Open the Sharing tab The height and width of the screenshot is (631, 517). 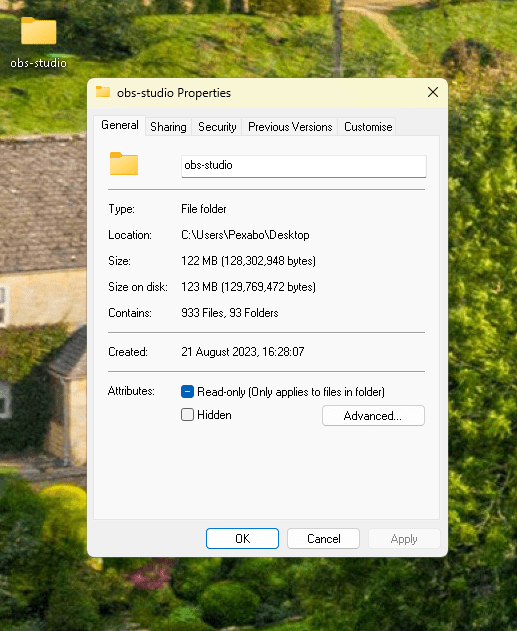pos(168,127)
